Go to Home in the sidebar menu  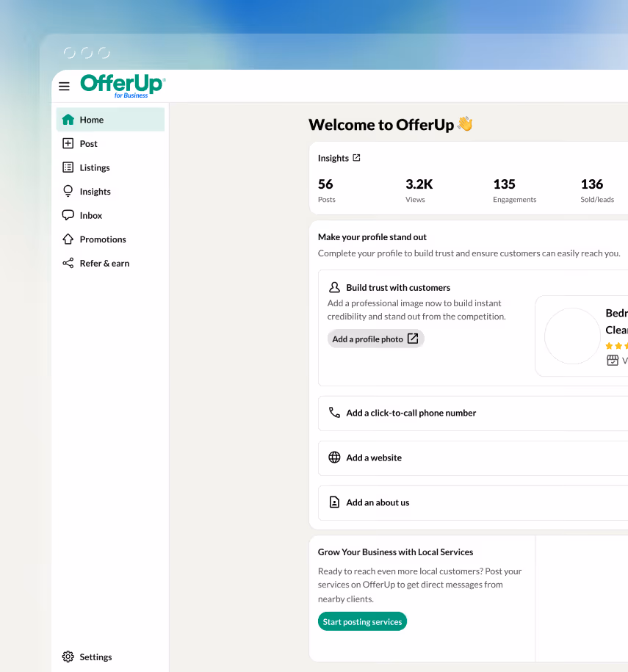[x=110, y=120]
